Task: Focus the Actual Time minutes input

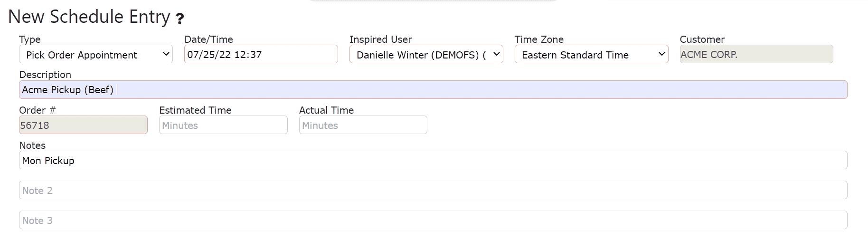Action: (363, 125)
